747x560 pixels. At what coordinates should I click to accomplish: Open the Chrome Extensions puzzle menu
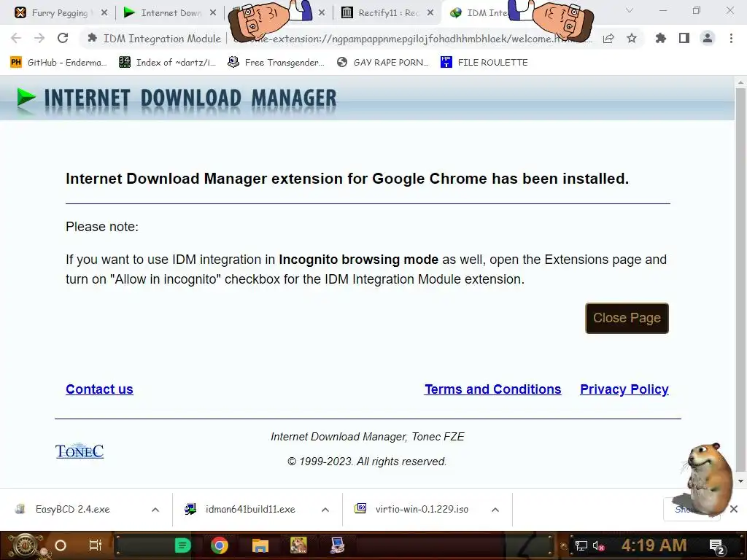pyautogui.click(x=660, y=38)
